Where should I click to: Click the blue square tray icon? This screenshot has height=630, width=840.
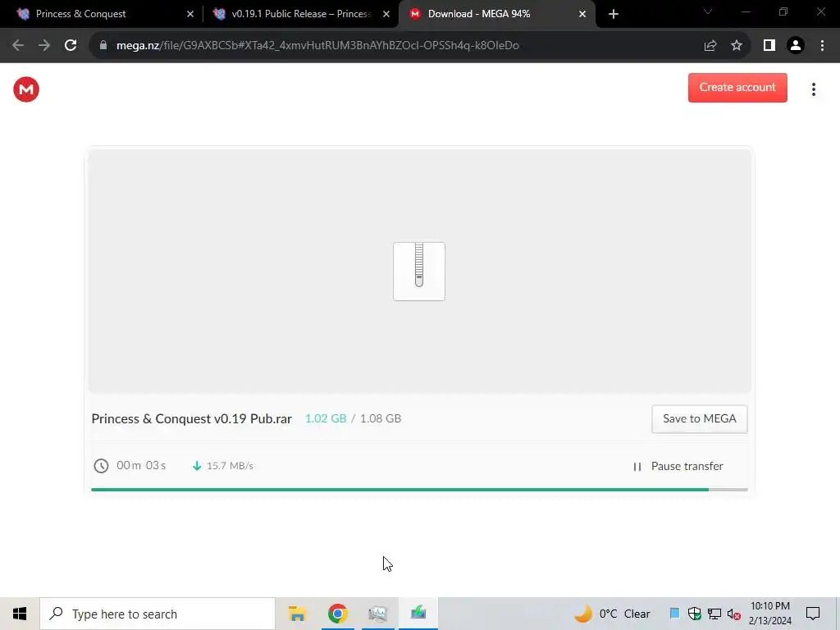click(674, 614)
